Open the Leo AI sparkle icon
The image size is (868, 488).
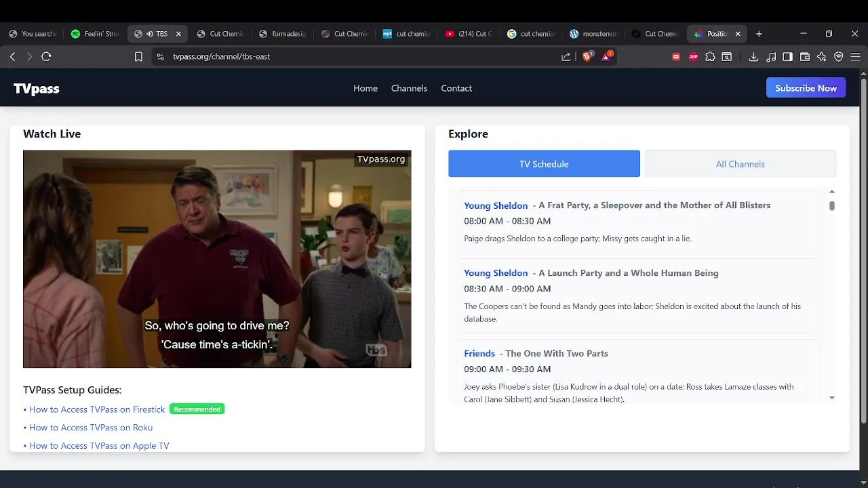tap(822, 57)
